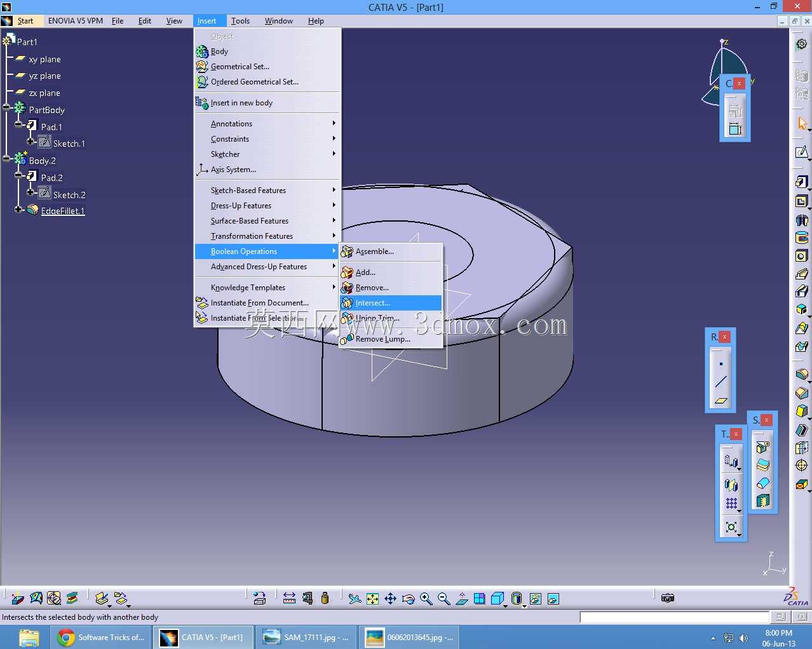Viewport: 812px width, 649px height.
Task: Click the Mirror tool in T toolbar
Action: [731, 485]
